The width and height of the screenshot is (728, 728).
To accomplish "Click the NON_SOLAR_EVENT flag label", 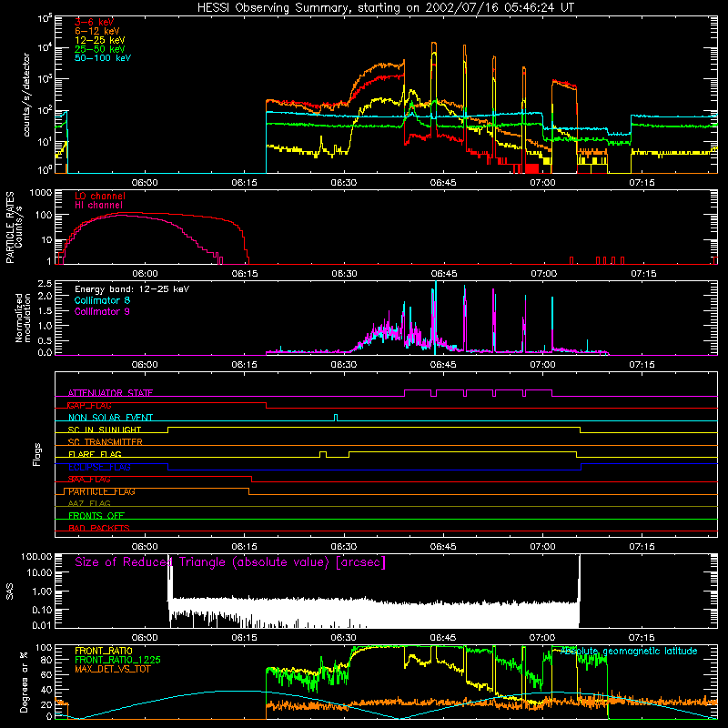I will click(110, 418).
